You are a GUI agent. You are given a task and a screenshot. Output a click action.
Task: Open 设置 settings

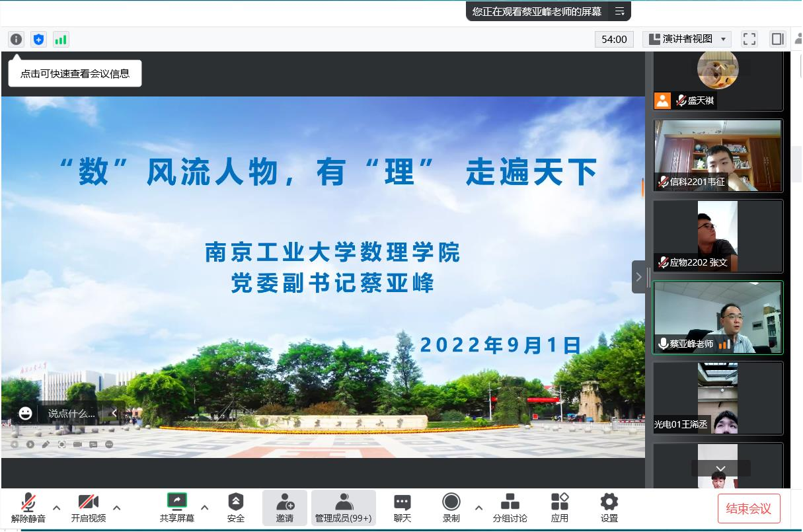pos(609,508)
